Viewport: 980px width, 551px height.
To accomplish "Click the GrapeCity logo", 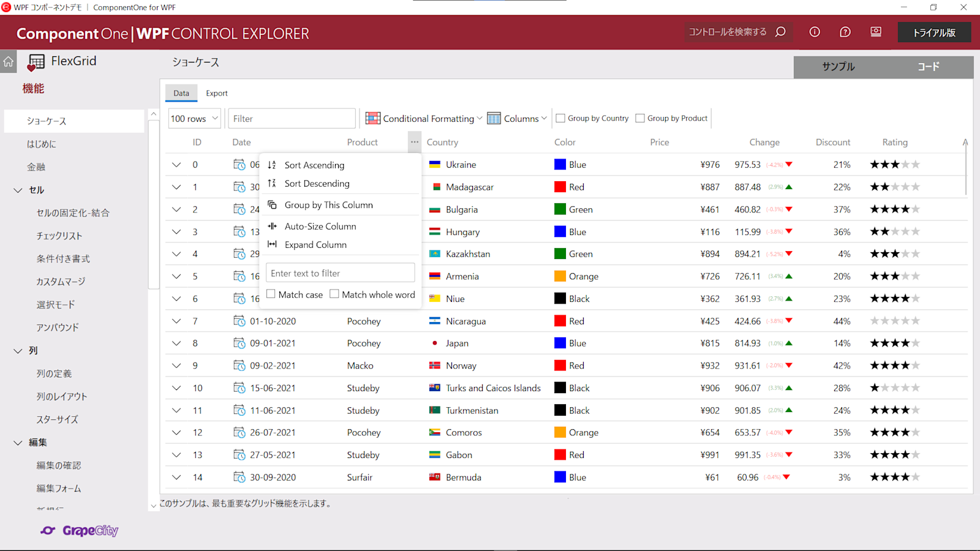I will coord(80,531).
